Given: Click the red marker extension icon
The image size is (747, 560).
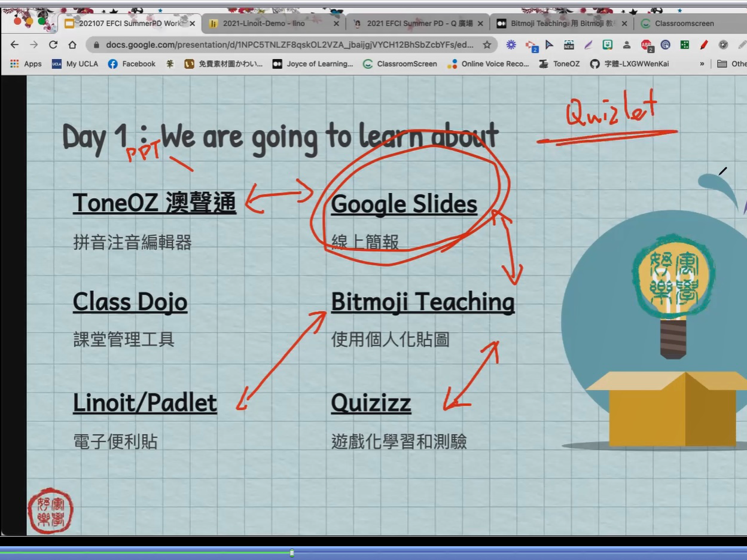Looking at the screenshot, I should [x=704, y=45].
